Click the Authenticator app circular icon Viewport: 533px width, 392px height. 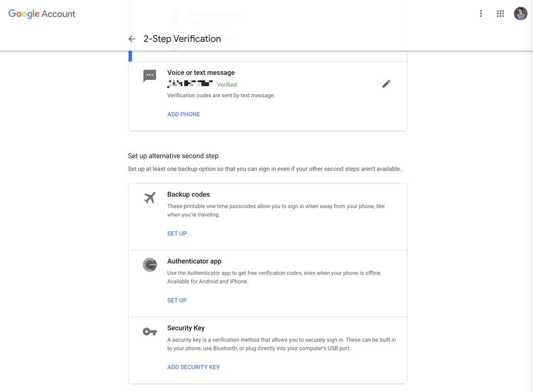149,265
